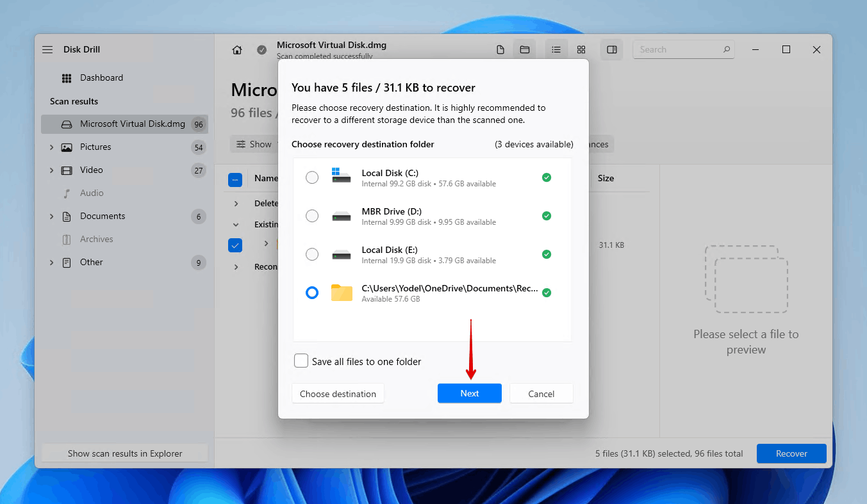867x504 pixels.
Task: Switch to list view in the toolbar
Action: 556,49
